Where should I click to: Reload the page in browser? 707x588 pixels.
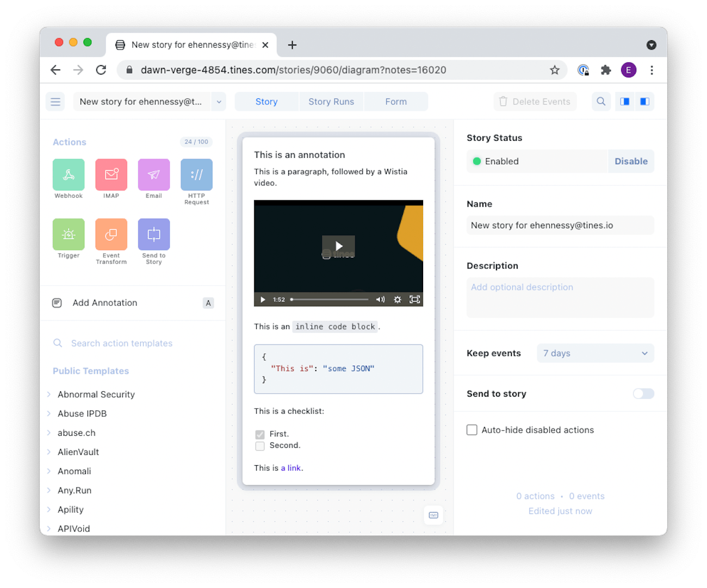pos(101,70)
